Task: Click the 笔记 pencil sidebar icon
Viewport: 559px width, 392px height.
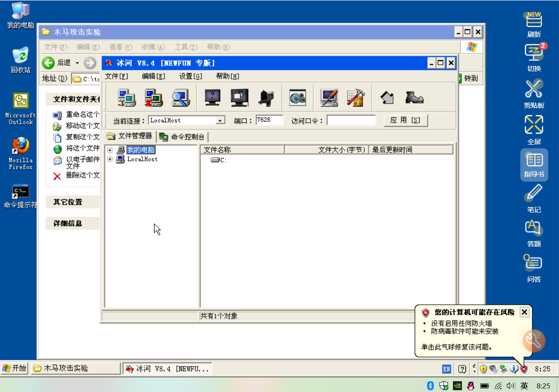Action: pyautogui.click(x=534, y=199)
